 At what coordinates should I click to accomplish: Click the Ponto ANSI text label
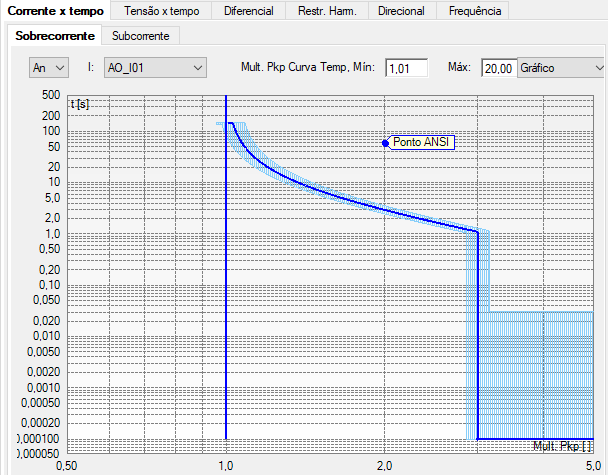422,143
